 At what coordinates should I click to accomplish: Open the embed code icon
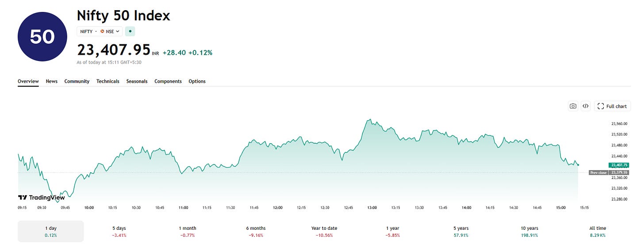pos(586,106)
